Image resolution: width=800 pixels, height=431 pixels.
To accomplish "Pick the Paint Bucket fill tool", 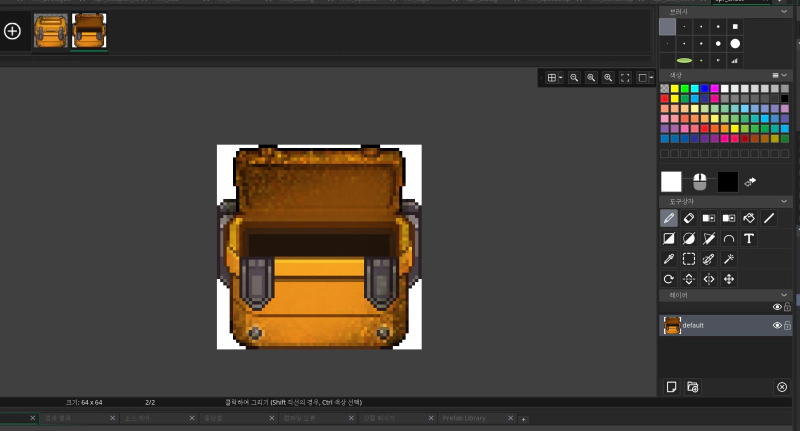I will [x=749, y=217].
